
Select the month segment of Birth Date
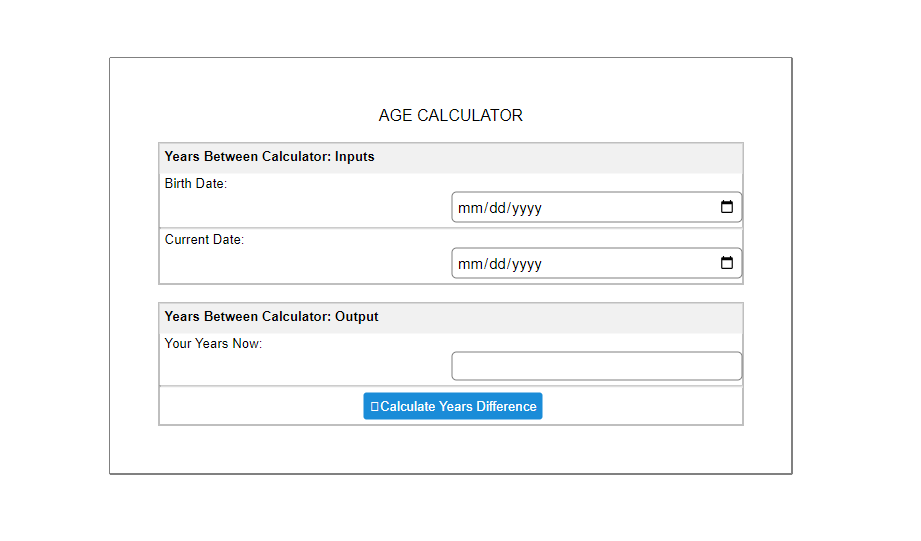(x=469, y=208)
